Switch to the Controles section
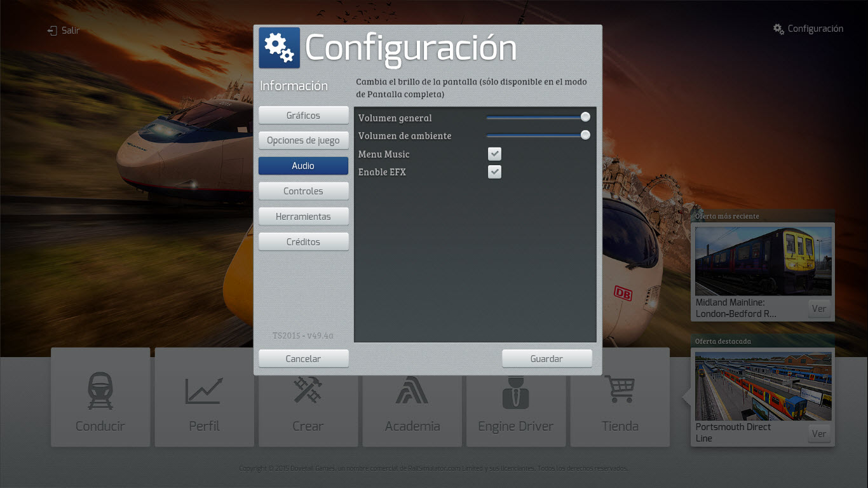 coord(304,191)
